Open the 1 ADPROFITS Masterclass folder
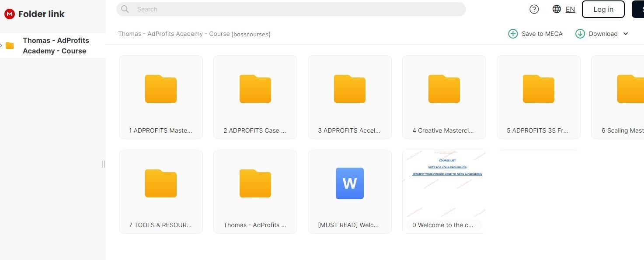 (x=161, y=97)
